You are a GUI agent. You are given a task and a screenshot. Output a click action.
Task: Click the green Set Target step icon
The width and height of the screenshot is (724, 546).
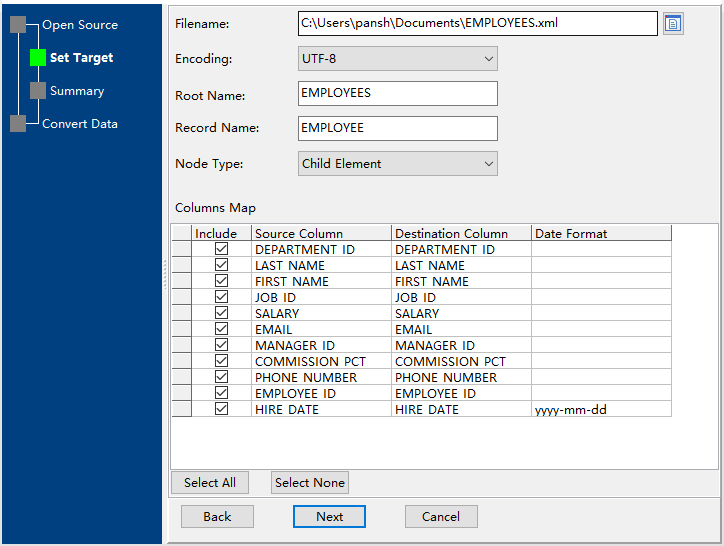point(38,58)
